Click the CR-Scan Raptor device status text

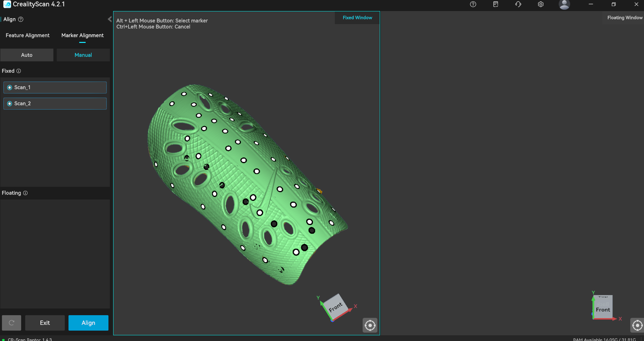point(30,339)
